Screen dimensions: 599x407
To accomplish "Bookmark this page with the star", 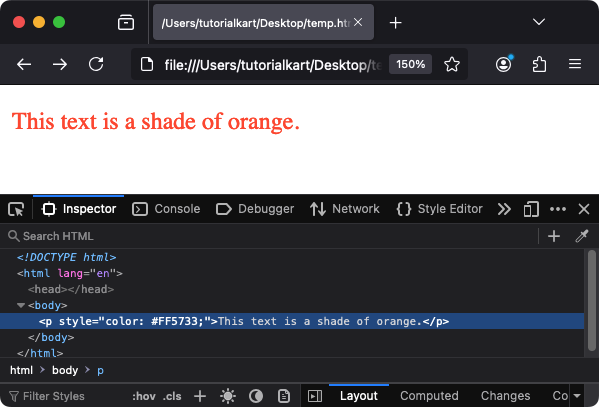I will 452,64.
